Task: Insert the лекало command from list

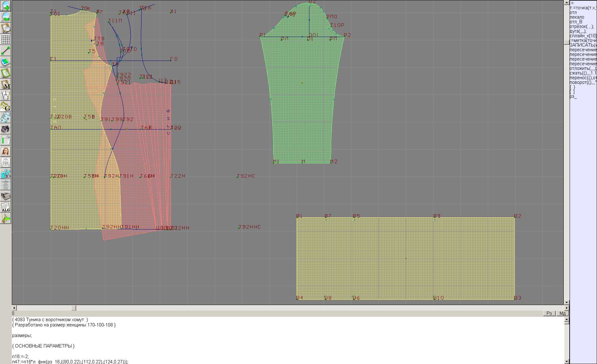Action: point(577,17)
